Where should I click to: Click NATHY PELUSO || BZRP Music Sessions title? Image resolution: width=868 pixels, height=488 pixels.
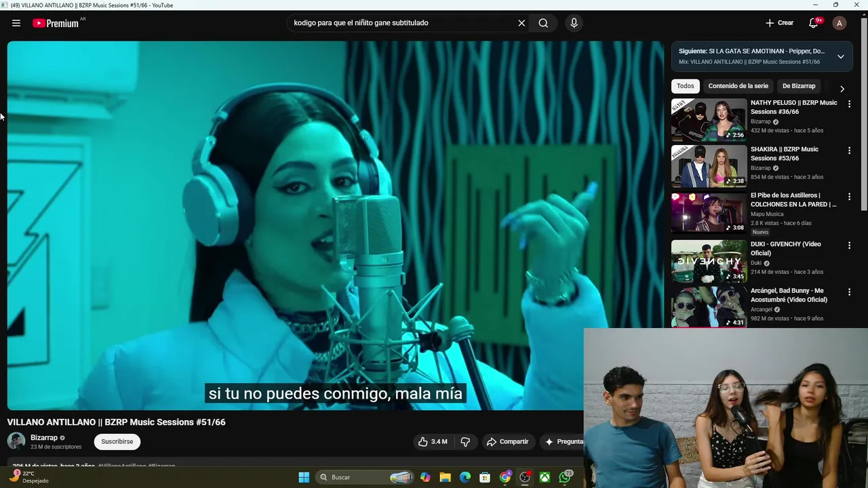coord(793,107)
